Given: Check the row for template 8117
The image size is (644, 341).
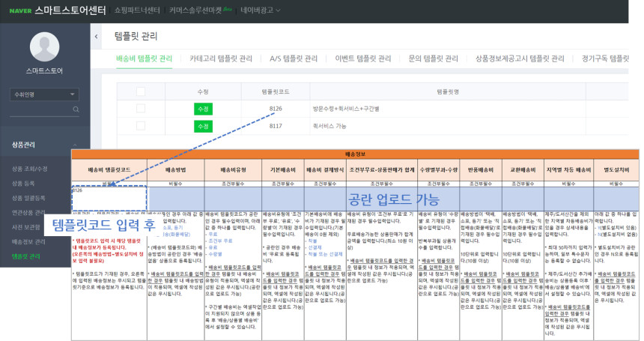Looking at the screenshot, I should coord(141,126).
